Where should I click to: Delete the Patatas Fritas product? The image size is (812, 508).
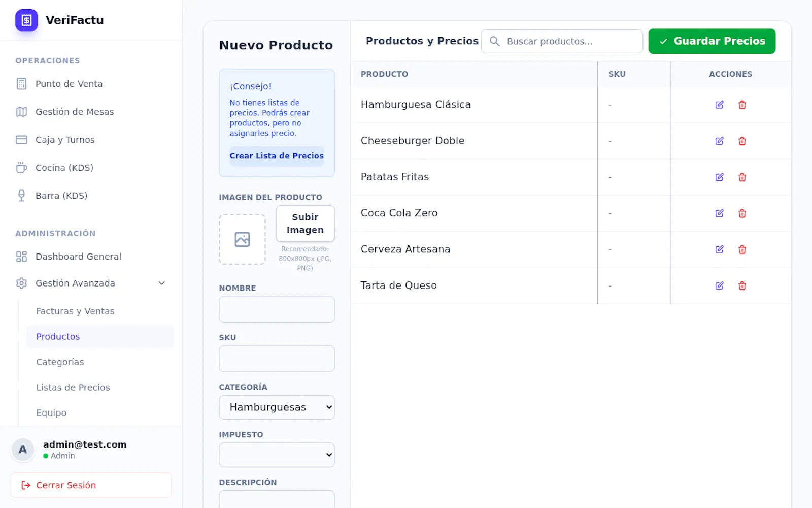[742, 177]
